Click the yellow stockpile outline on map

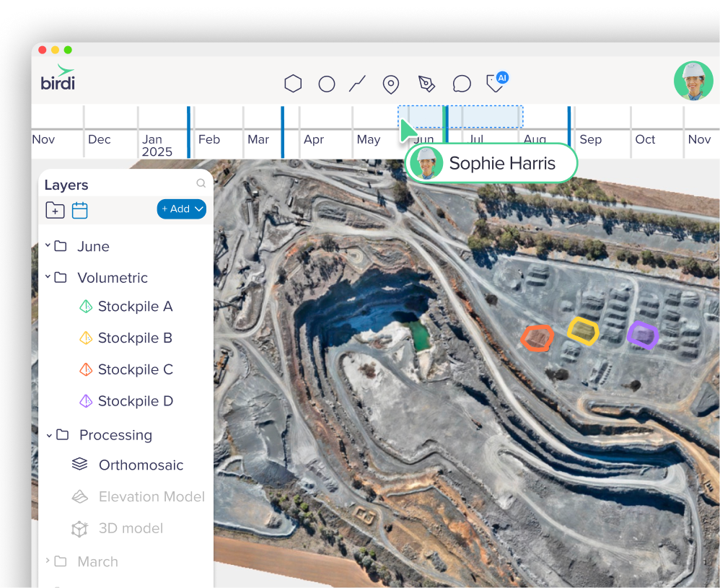(583, 330)
